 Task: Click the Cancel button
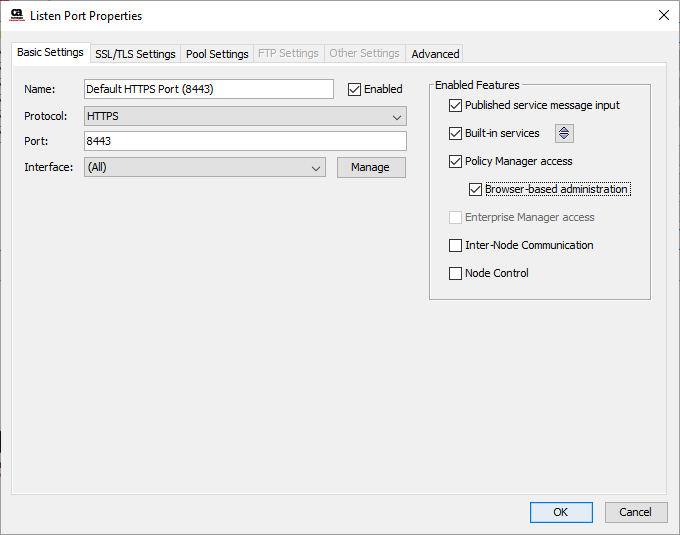(635, 512)
